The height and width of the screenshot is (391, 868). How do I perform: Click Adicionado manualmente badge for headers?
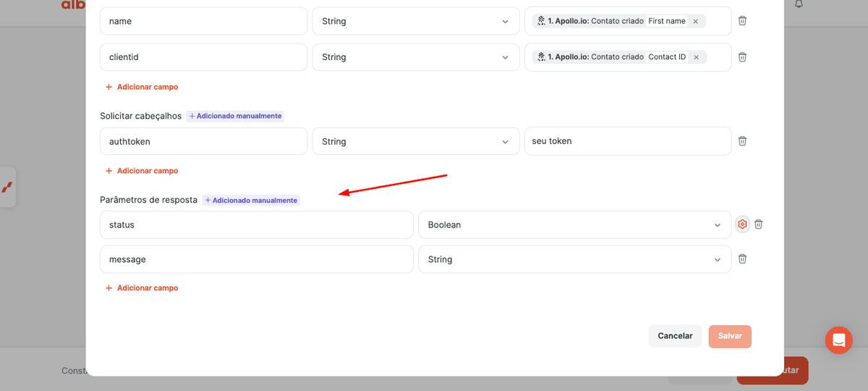(235, 116)
